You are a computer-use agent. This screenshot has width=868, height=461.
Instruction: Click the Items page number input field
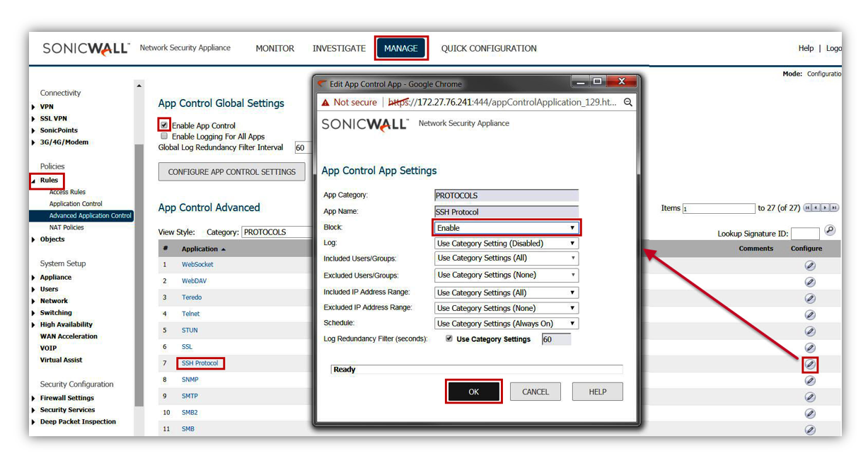tap(719, 209)
